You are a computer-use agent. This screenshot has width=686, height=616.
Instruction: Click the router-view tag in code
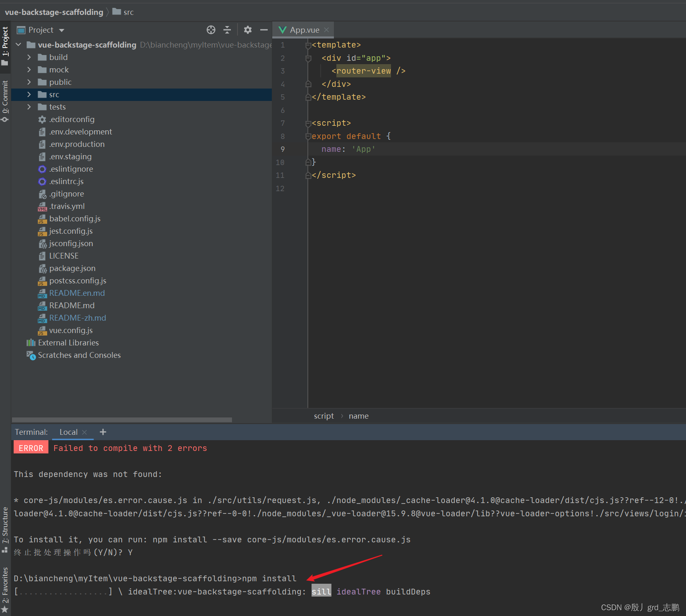[364, 71]
